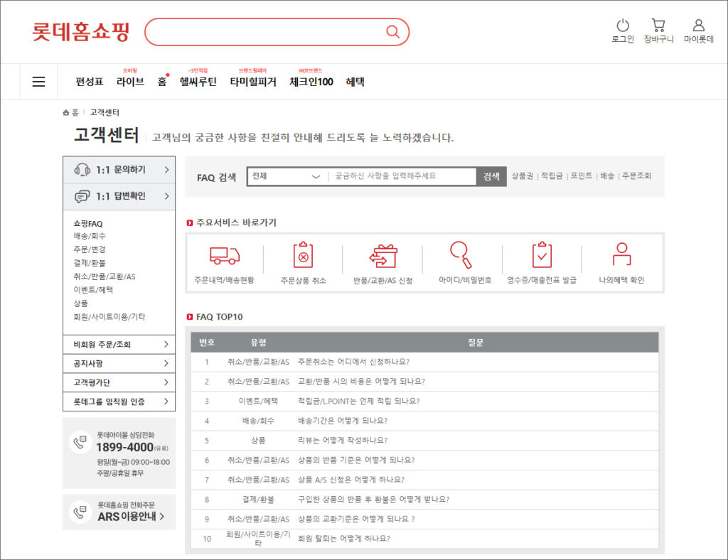Screen dimensions: 728x560
Task: Click 배송 quick keyword link
Action: [x=607, y=176]
